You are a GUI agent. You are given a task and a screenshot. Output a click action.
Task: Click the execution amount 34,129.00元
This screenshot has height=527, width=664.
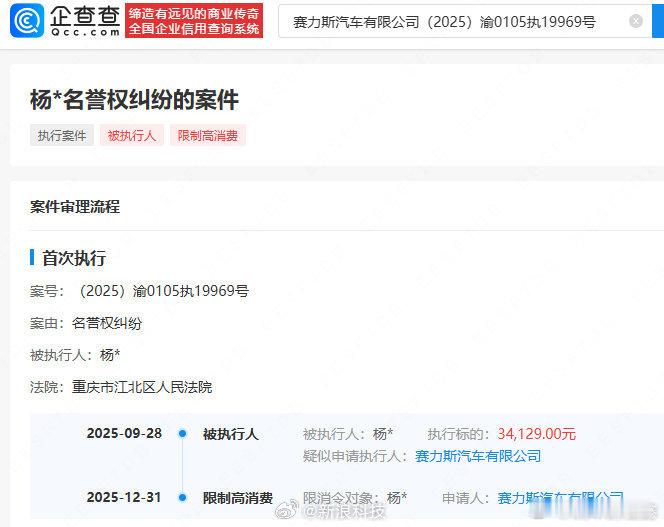537,434
